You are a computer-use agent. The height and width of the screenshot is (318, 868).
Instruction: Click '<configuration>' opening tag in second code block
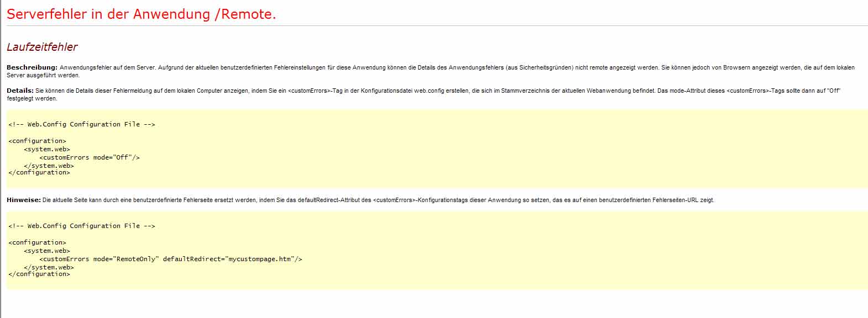37,242
